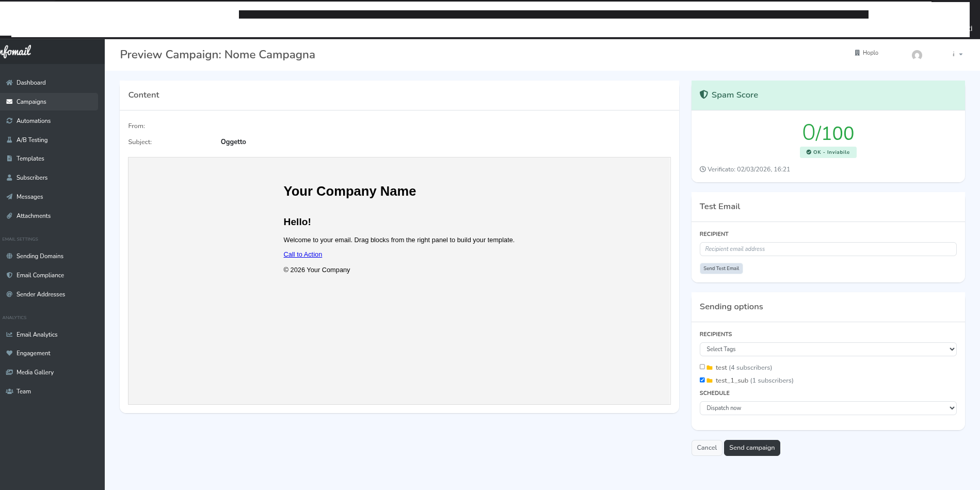
Task: Click the Messages paper plane icon
Action: (9, 197)
